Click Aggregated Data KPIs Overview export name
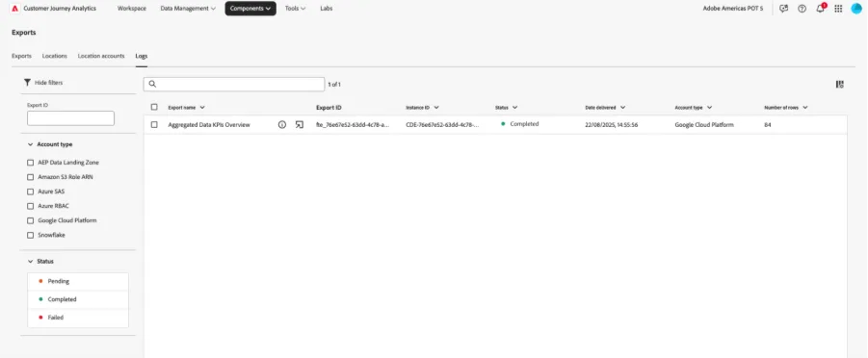Viewport: 868px width, 358px height. [x=209, y=125]
